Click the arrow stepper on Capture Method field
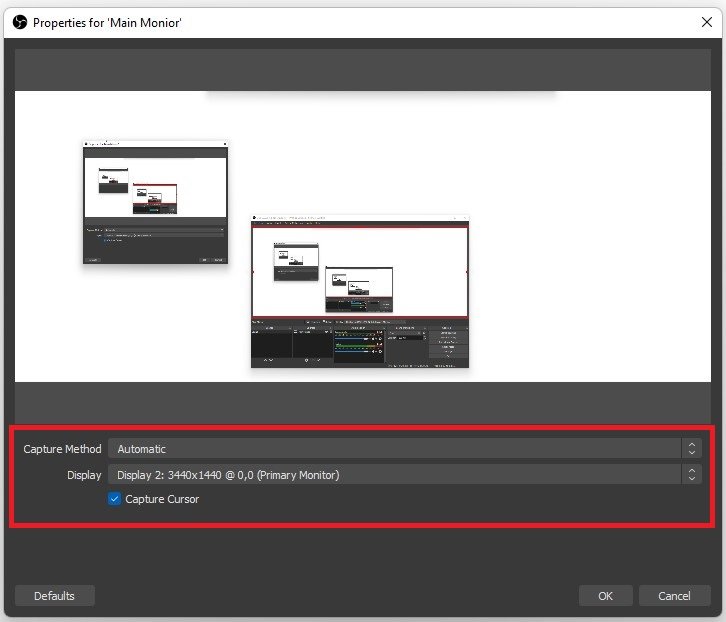 coord(692,449)
